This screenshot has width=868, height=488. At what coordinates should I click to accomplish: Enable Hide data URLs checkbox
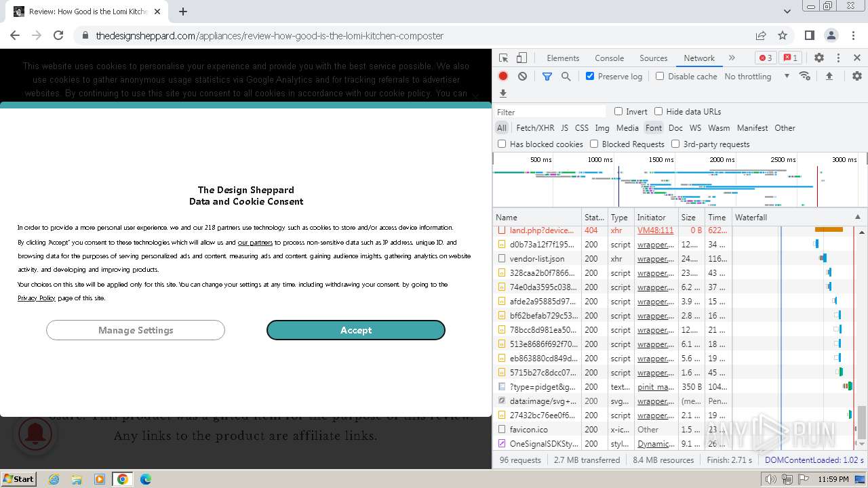click(x=658, y=111)
